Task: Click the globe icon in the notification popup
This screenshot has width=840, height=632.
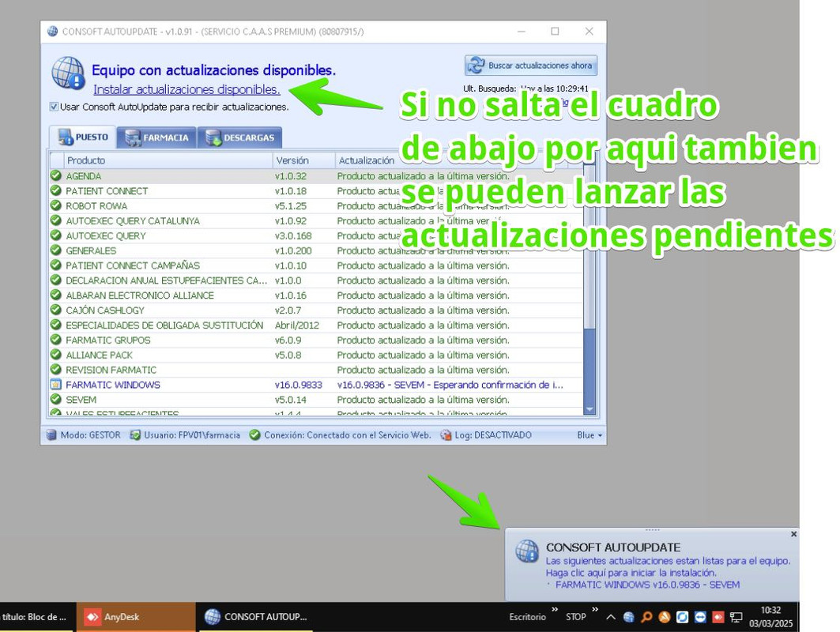Action: (x=527, y=551)
